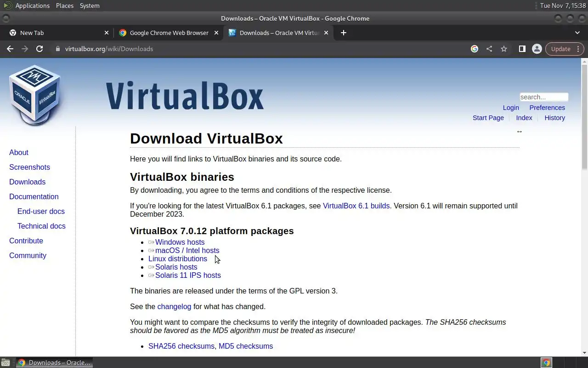
Task: Click the show desktop icon in taskbar
Action: (x=6, y=362)
